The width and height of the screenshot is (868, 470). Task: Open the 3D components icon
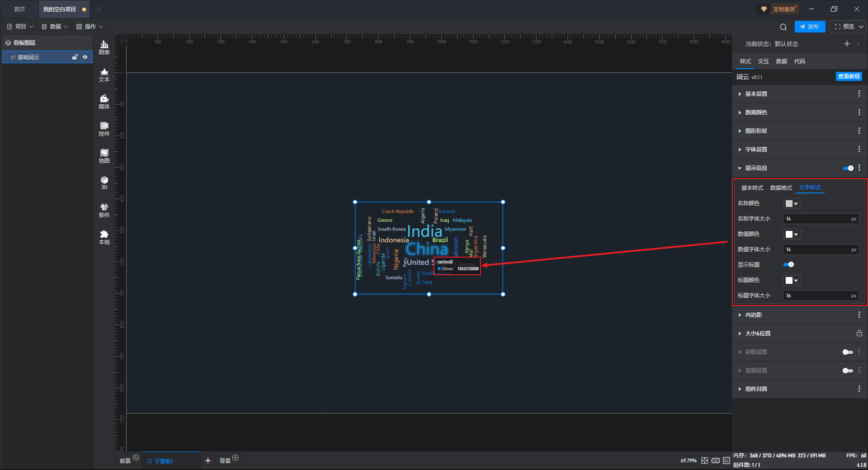pyautogui.click(x=104, y=183)
